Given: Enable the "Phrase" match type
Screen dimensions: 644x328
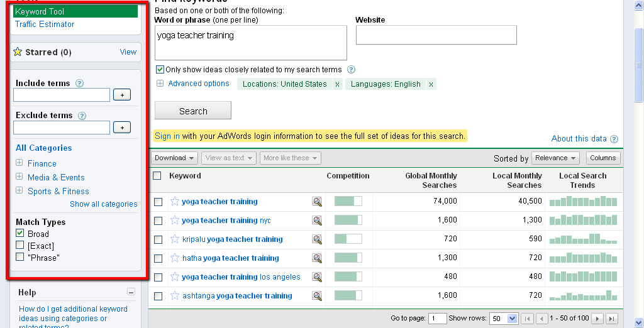Looking at the screenshot, I should pos(20,257).
